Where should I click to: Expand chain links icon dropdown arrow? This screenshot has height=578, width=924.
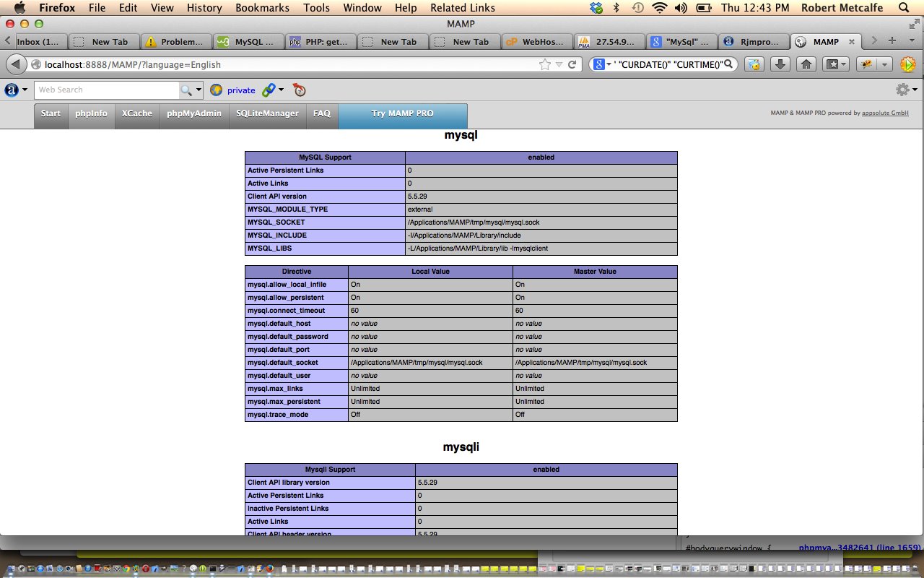(281, 90)
